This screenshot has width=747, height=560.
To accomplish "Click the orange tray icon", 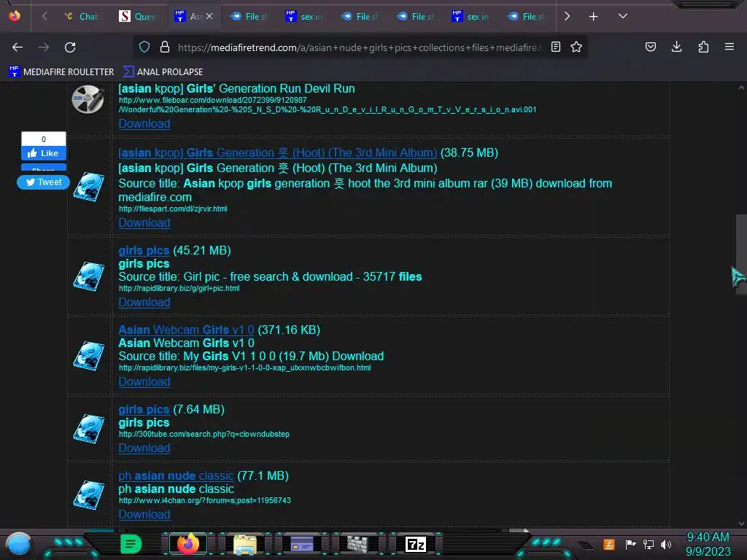I will tap(609, 544).
